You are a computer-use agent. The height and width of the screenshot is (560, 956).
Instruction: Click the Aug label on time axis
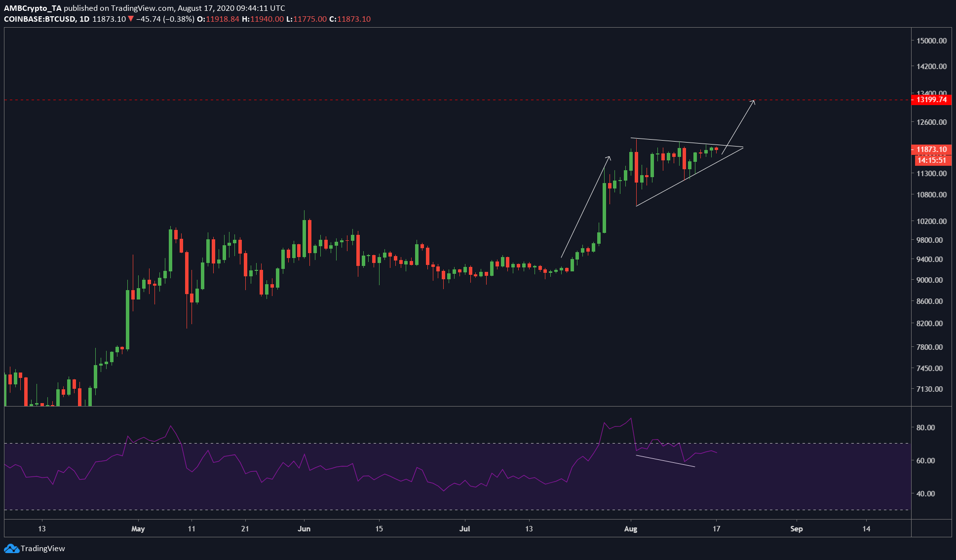pos(630,529)
